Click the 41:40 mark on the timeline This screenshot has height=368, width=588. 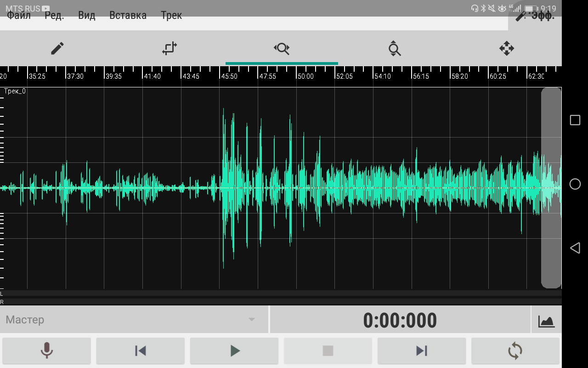pyautogui.click(x=152, y=76)
